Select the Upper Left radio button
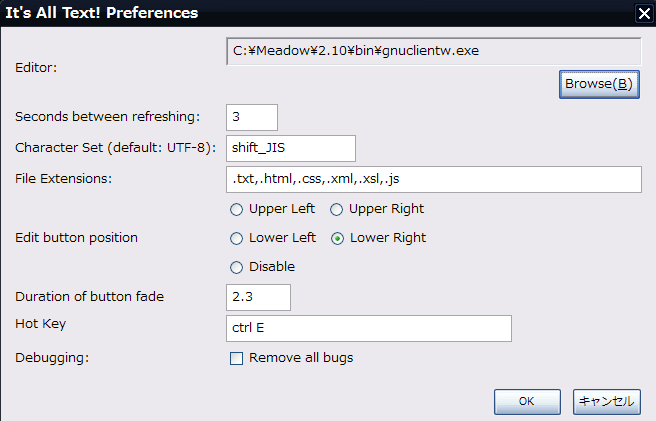 tap(237, 209)
